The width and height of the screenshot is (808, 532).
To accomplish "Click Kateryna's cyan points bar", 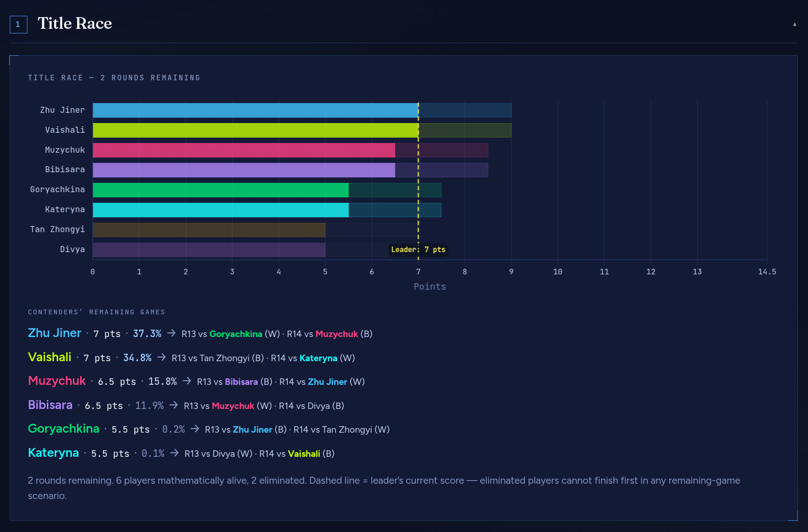I will [x=220, y=210].
